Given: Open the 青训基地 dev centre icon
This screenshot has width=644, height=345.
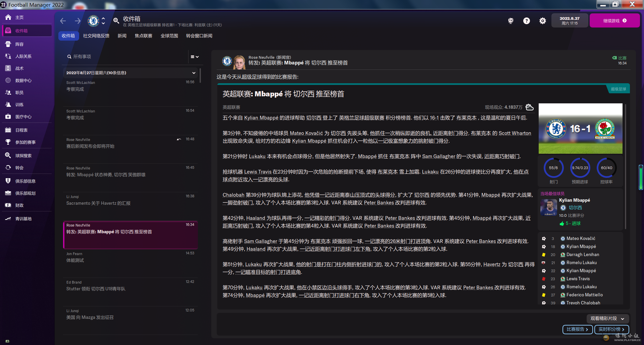Looking at the screenshot, I should [x=8, y=218].
